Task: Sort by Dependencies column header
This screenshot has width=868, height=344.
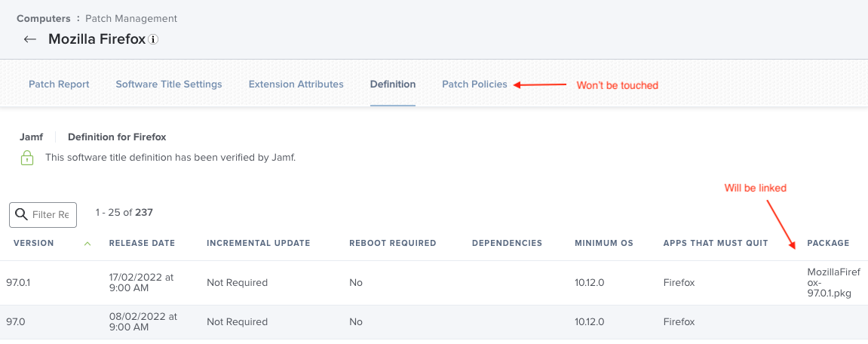Action: point(507,243)
